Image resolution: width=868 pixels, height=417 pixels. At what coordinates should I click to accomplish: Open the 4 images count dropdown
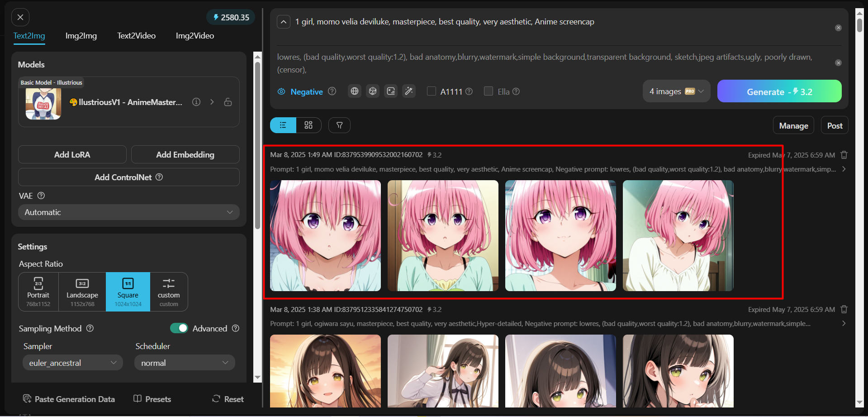[677, 91]
